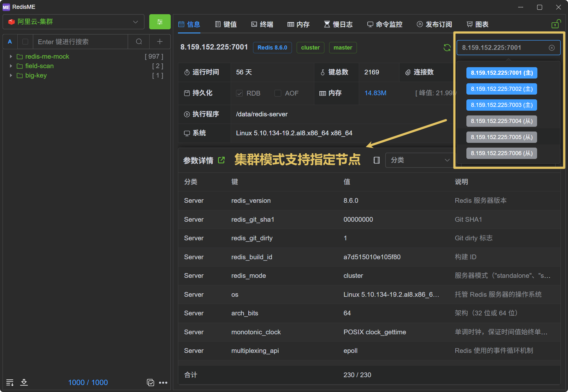Toggle the 'A' match option in key search
This screenshot has height=392, width=568.
(x=10, y=42)
